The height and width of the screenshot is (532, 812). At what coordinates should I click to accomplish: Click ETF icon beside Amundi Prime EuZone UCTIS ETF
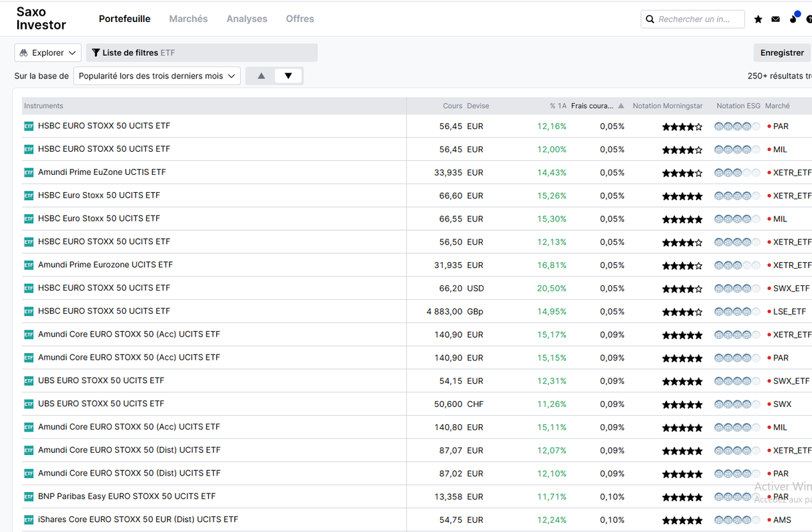29,172
